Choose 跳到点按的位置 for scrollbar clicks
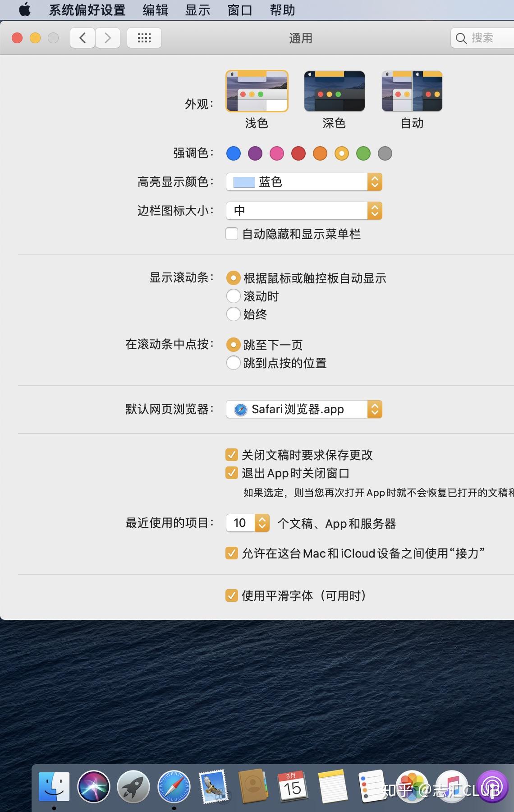 [x=234, y=363]
